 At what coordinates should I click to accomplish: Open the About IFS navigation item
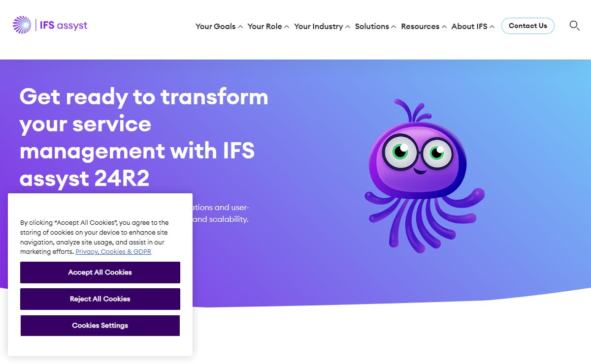point(469,27)
